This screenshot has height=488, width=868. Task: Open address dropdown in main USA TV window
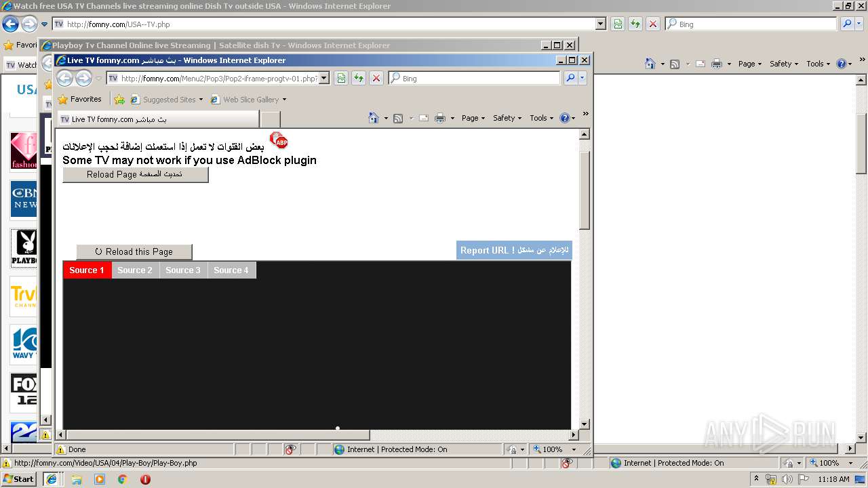pyautogui.click(x=600, y=24)
